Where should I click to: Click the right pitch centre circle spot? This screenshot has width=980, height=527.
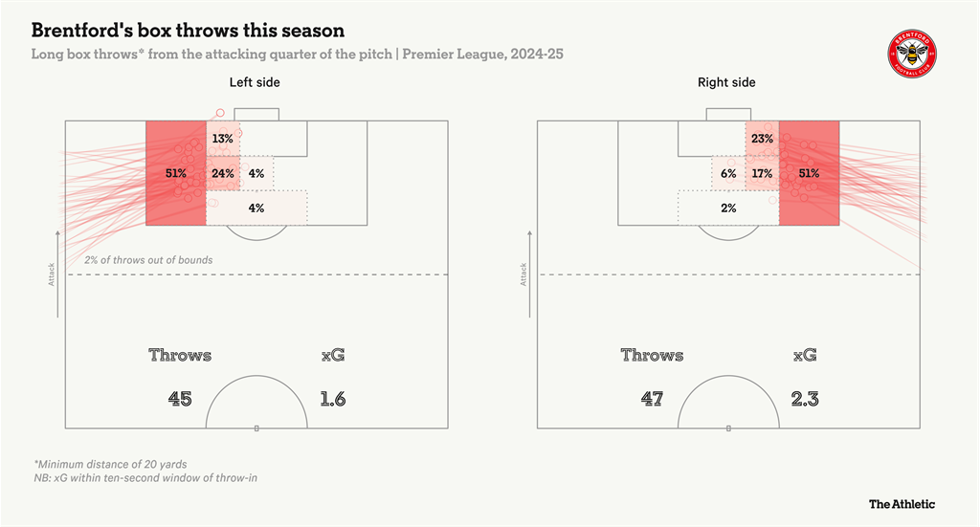click(728, 428)
